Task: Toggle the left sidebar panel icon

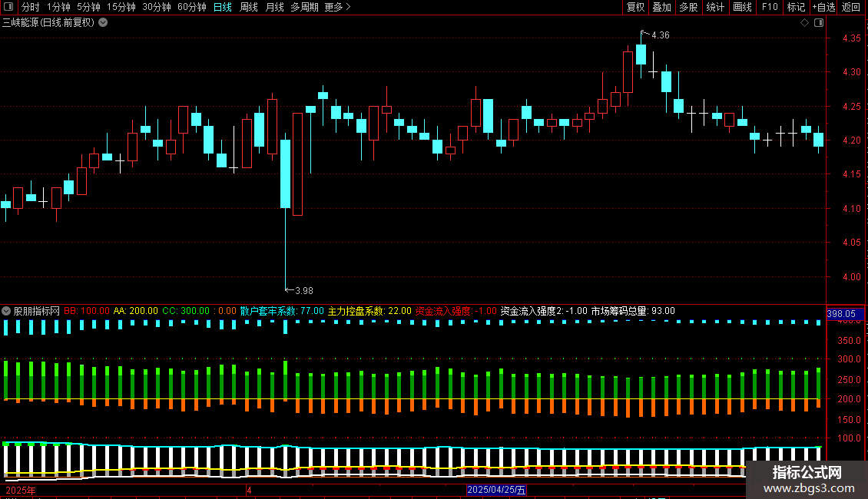Action: 8,7
